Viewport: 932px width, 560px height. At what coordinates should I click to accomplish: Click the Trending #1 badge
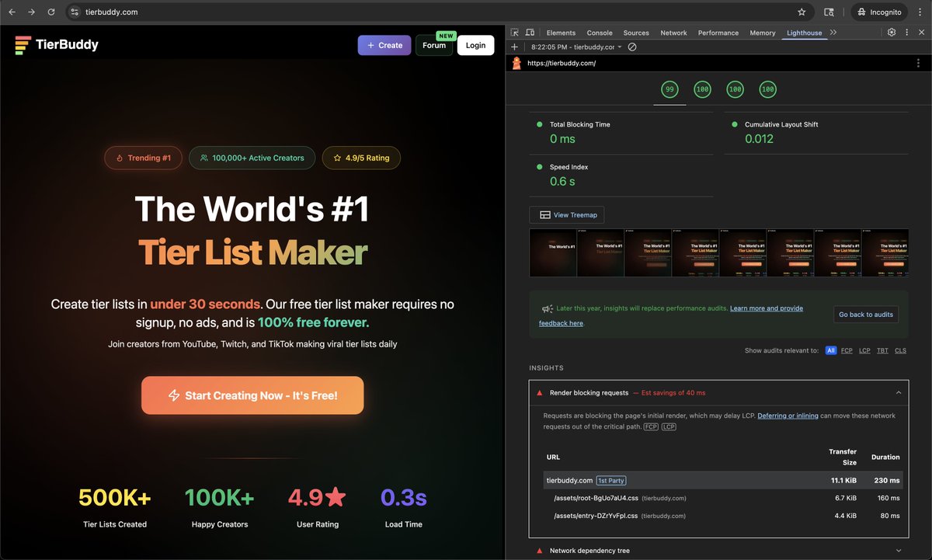click(x=143, y=158)
